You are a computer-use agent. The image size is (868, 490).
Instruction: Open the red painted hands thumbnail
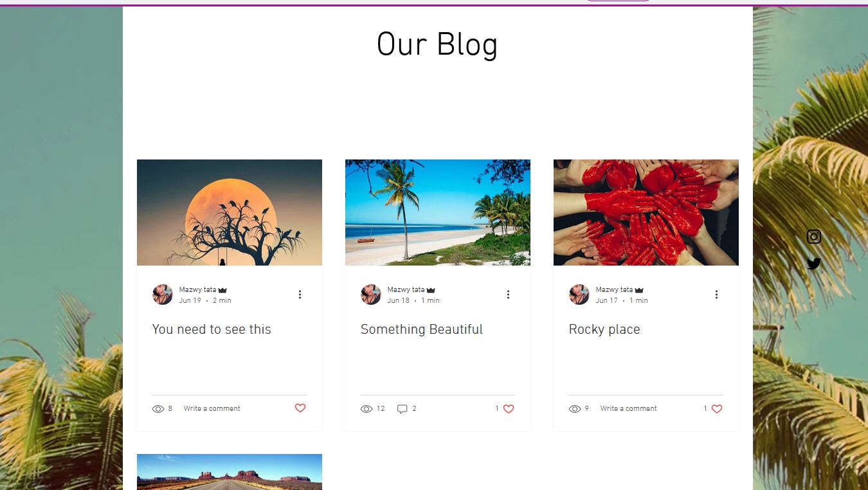646,212
